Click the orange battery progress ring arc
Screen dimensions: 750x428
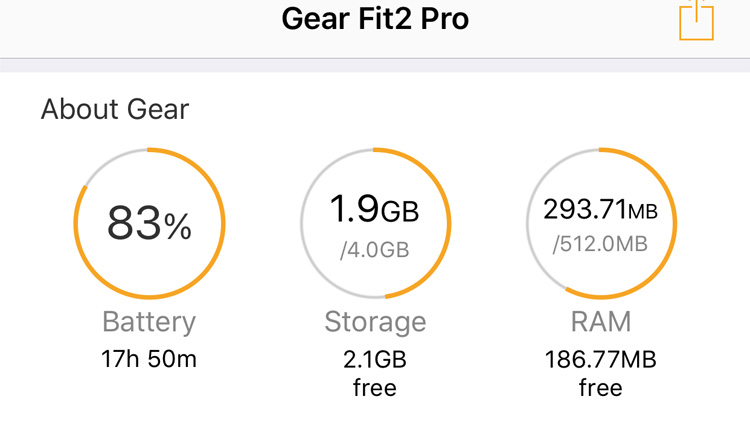pyautogui.click(x=223, y=223)
